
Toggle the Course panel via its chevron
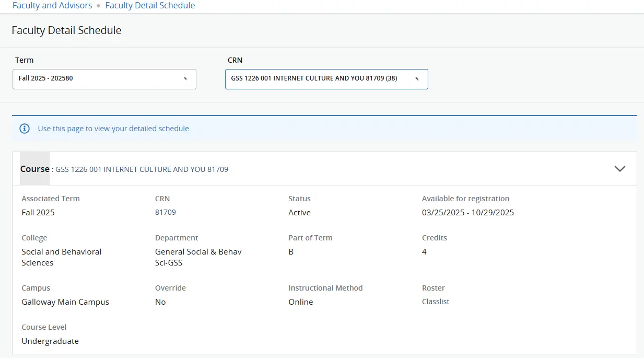(x=620, y=169)
